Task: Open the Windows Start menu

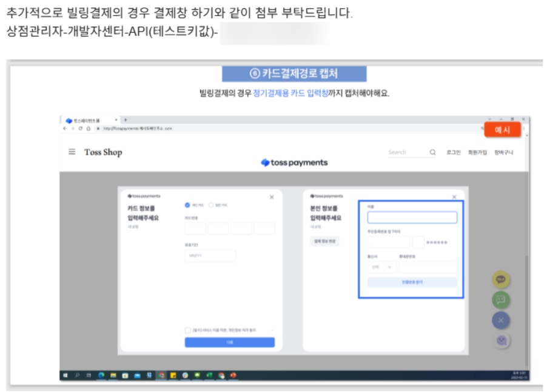Action: click(x=65, y=375)
